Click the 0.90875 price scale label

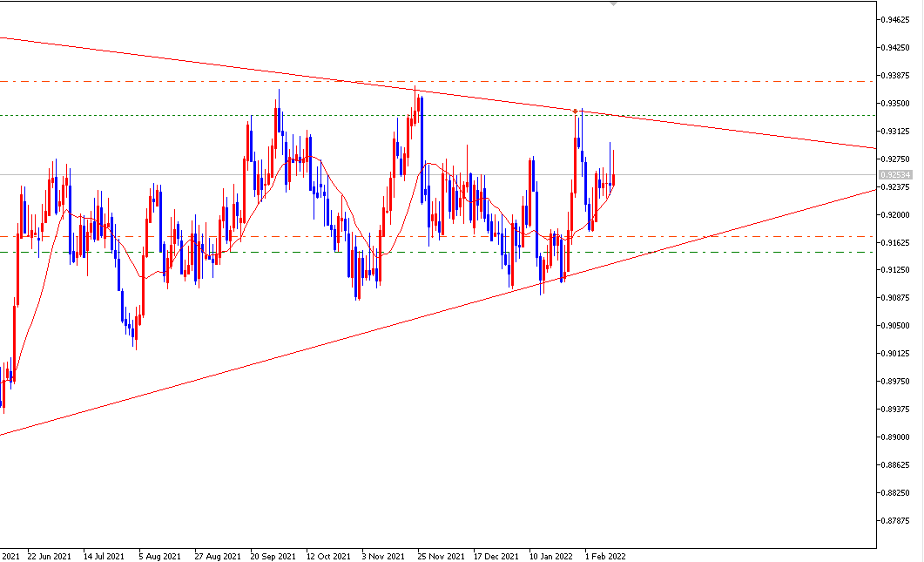tap(895, 297)
